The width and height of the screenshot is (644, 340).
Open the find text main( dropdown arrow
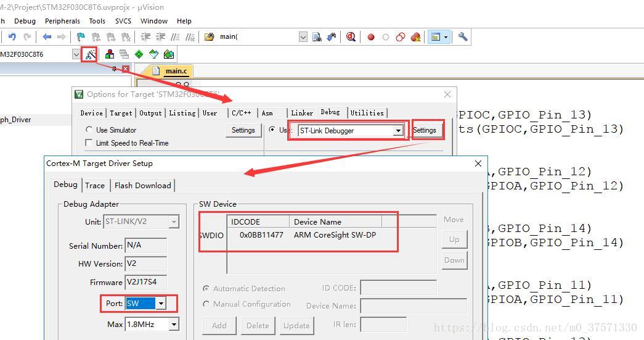[x=303, y=37]
